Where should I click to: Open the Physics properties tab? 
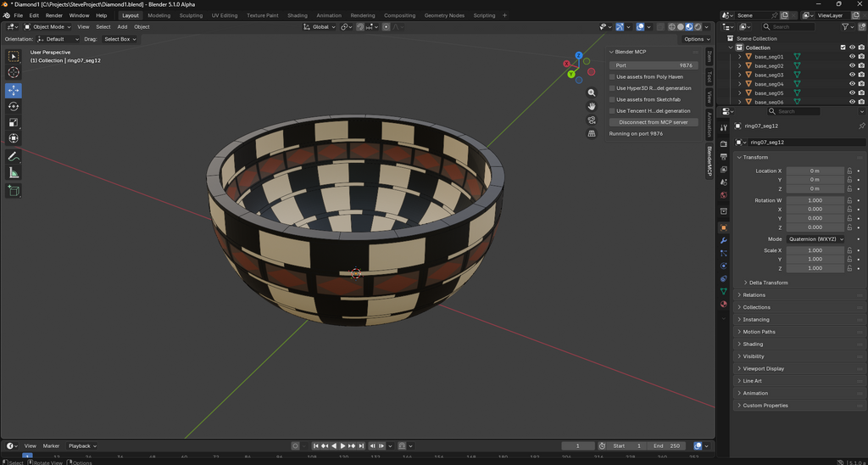724,266
